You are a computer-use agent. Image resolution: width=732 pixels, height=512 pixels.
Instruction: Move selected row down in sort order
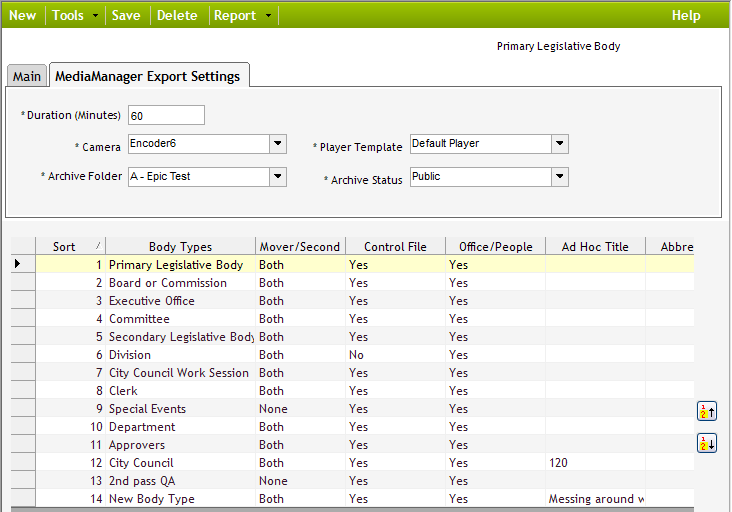click(707, 443)
